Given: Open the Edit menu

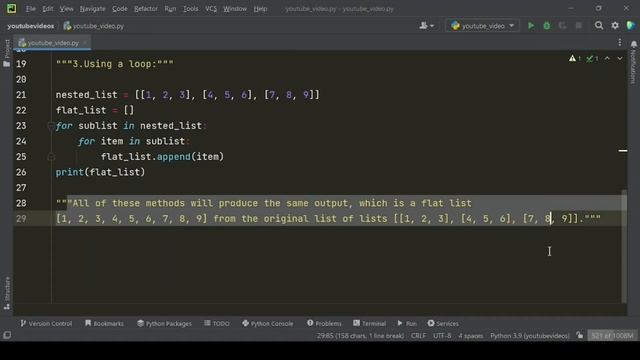Looking at the screenshot, I should [47, 9].
